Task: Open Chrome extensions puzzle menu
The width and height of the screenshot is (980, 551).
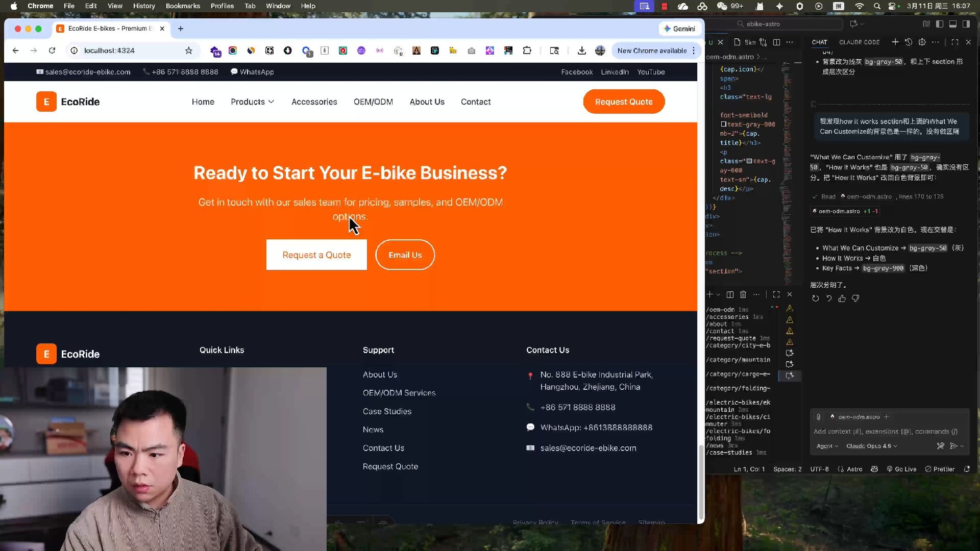Action: pos(527,51)
